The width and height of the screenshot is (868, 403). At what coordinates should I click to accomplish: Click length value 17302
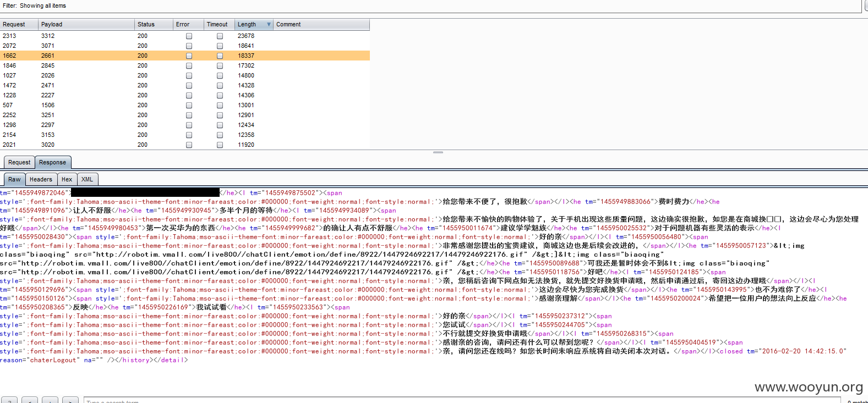tap(246, 65)
